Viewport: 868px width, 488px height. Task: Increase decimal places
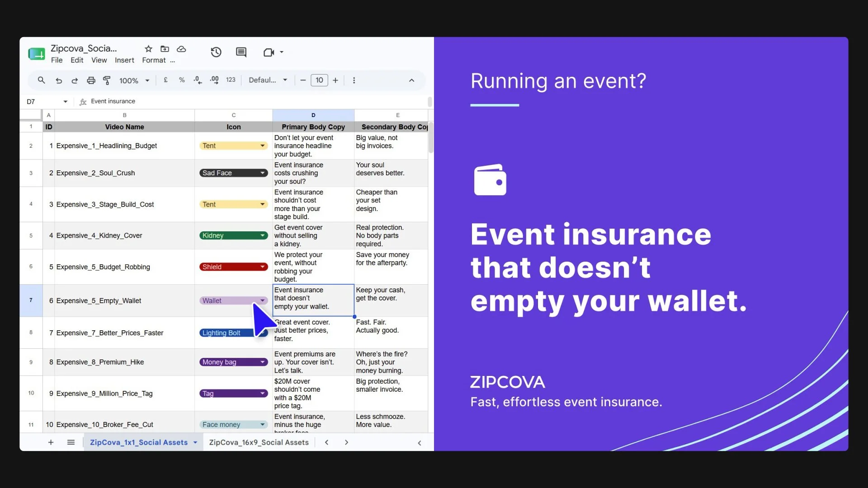214,80
